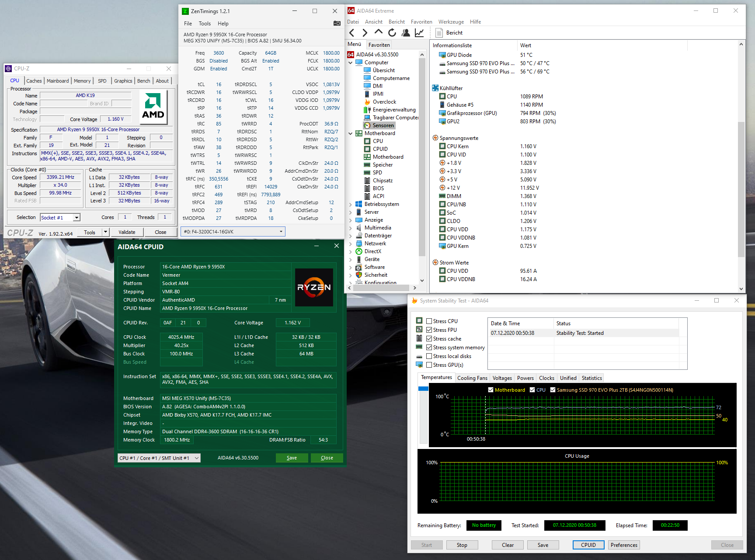755x560 pixels.
Task: Enable the Stress GPU(s) checkbox
Action: pyautogui.click(x=429, y=365)
